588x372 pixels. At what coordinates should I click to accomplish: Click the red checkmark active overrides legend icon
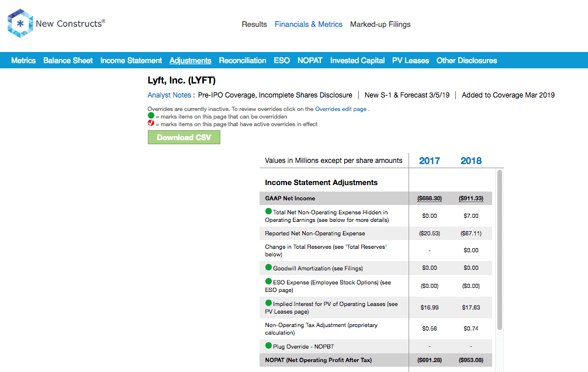[x=151, y=123]
